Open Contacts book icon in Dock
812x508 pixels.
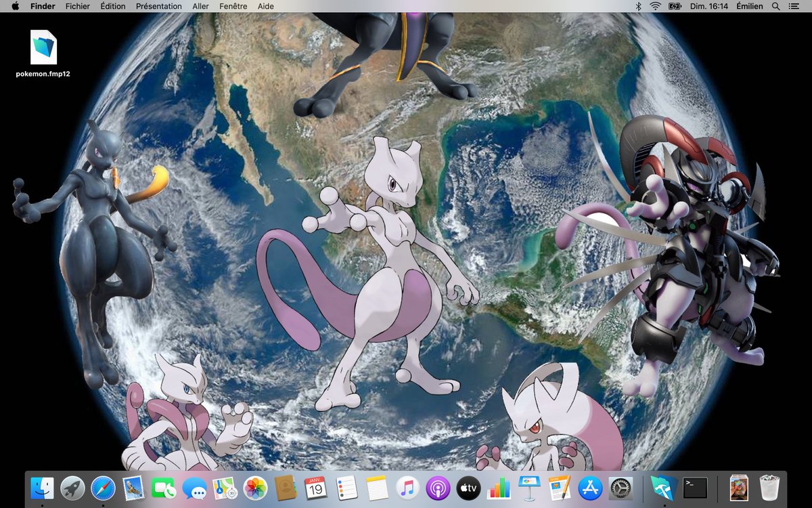coord(286,488)
